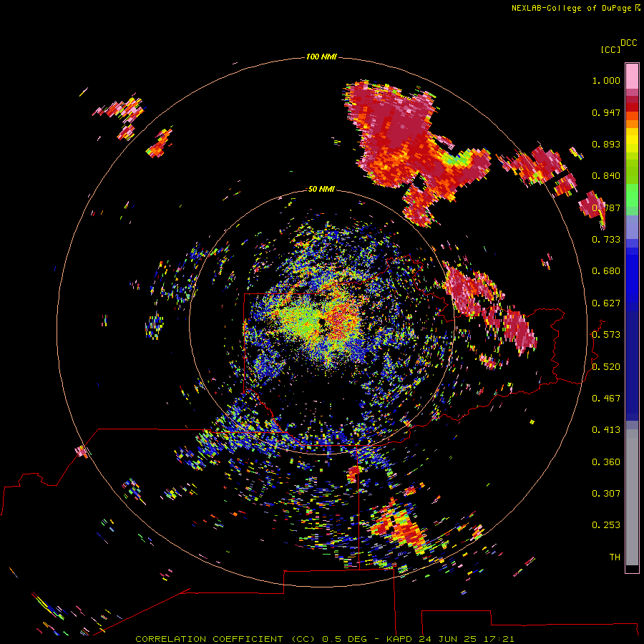Click the 0.893 color scale label
Screen dimensions: 644x644
[x=606, y=144]
